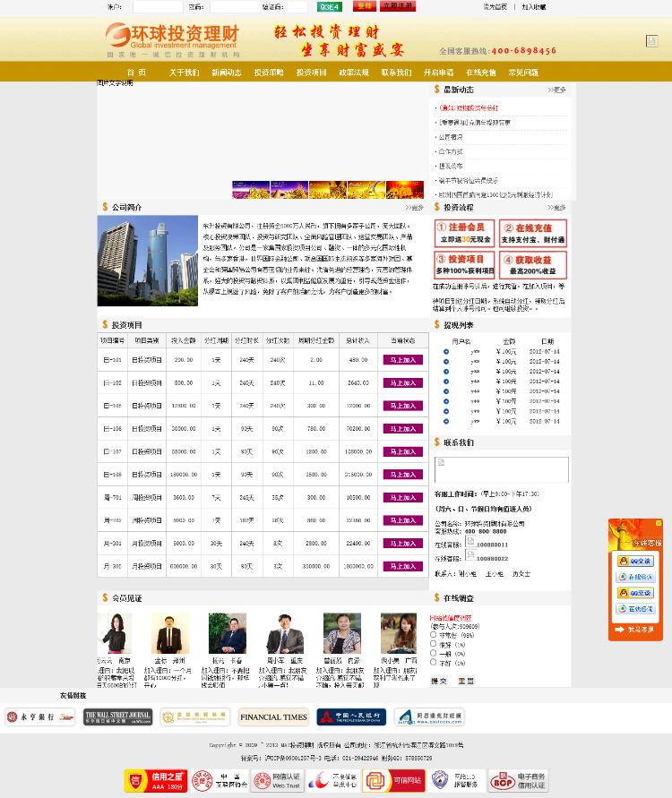Select the 不好 survey option
The width and height of the screenshot is (672, 798).
click(x=434, y=662)
